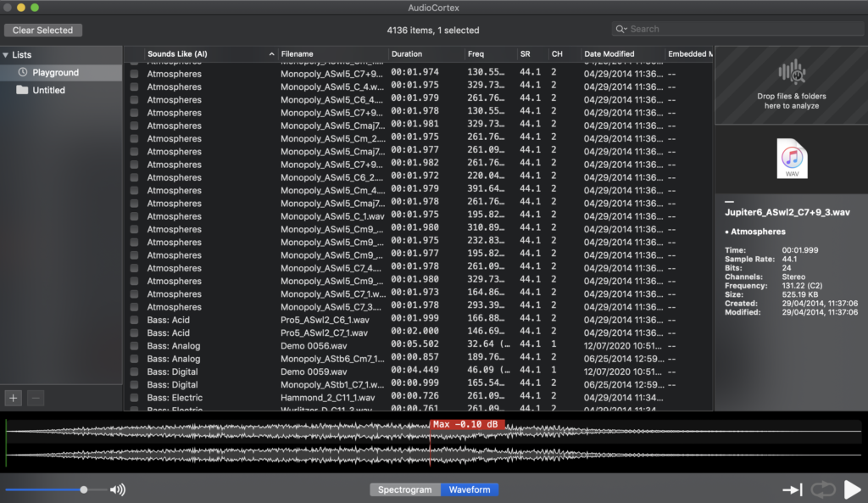Click the speaker volume icon
Screen dimensions: 868x503
coord(117,489)
